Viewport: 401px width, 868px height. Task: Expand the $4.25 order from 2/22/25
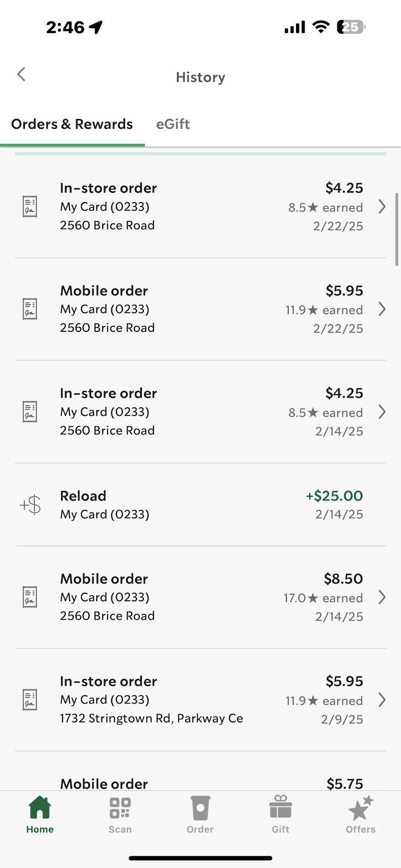click(x=382, y=207)
